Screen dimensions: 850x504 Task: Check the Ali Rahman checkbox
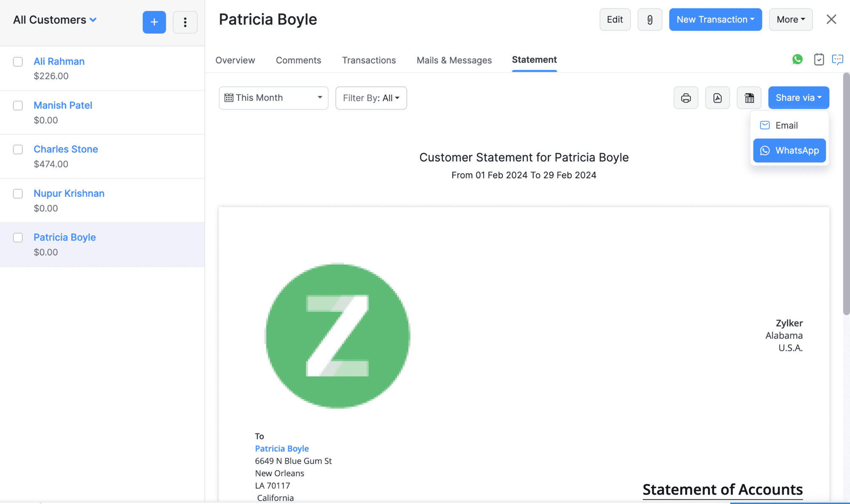18,62
